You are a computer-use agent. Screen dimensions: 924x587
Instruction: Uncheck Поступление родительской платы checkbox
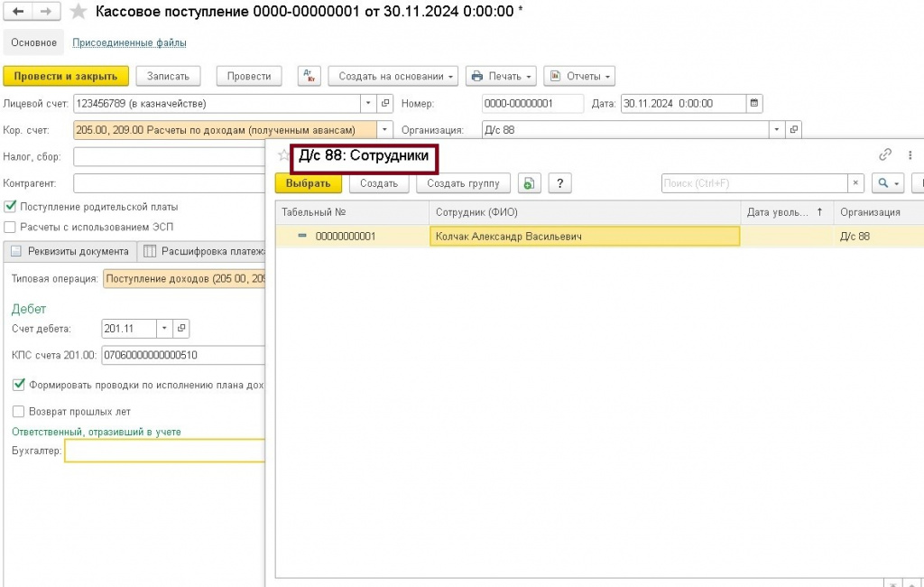point(10,206)
